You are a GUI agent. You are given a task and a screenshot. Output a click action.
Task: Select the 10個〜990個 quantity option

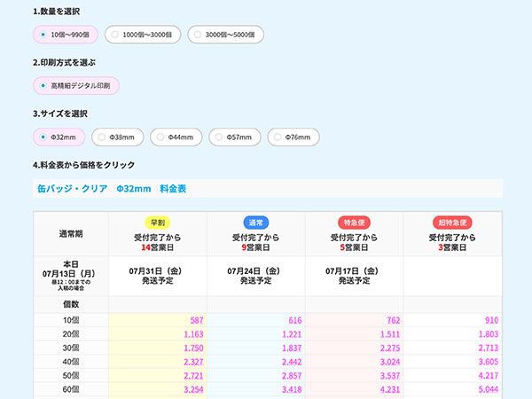point(66,35)
